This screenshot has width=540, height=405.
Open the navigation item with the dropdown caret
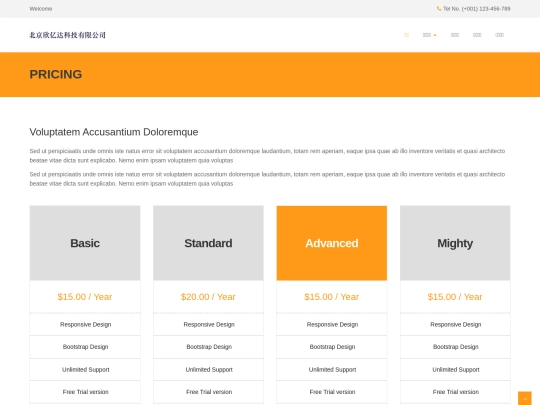point(429,35)
